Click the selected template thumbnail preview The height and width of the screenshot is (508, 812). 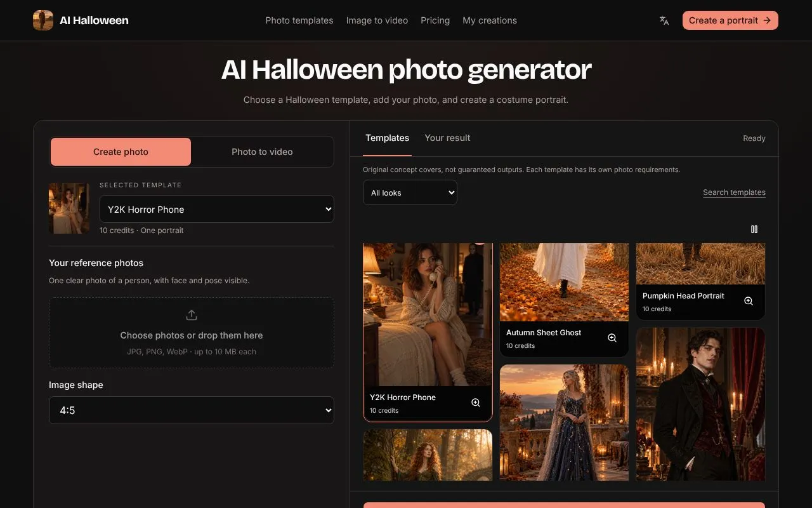pyautogui.click(x=69, y=208)
